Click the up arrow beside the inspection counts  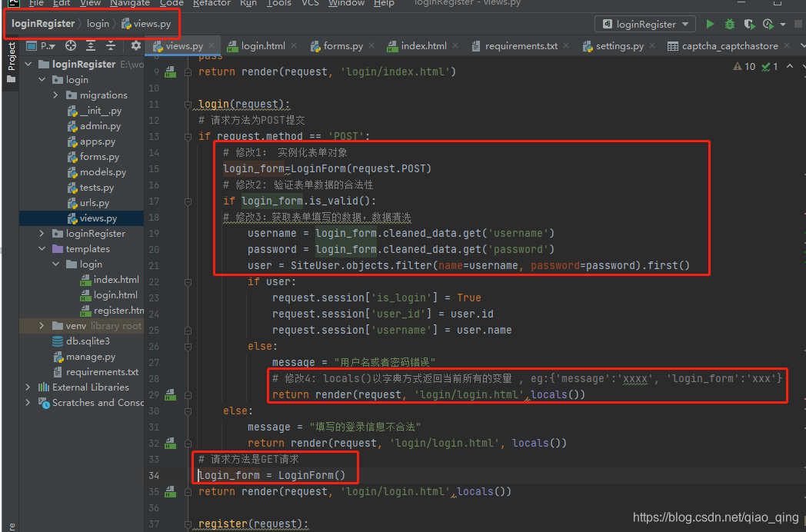790,66
